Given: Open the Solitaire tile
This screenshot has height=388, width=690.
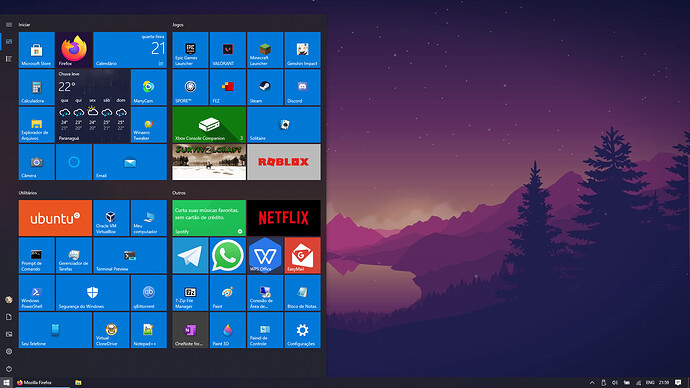Looking at the screenshot, I should pos(284,124).
